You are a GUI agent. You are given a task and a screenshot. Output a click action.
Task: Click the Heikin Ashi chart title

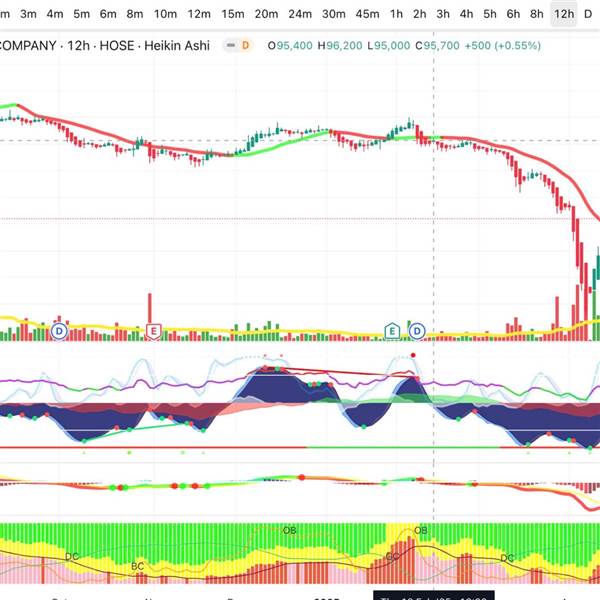click(x=177, y=46)
